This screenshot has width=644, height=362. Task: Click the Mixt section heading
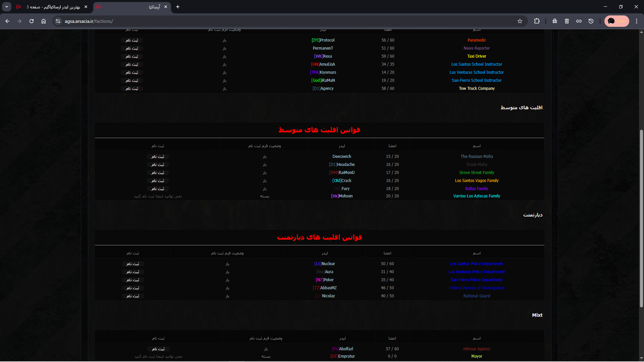point(537,315)
